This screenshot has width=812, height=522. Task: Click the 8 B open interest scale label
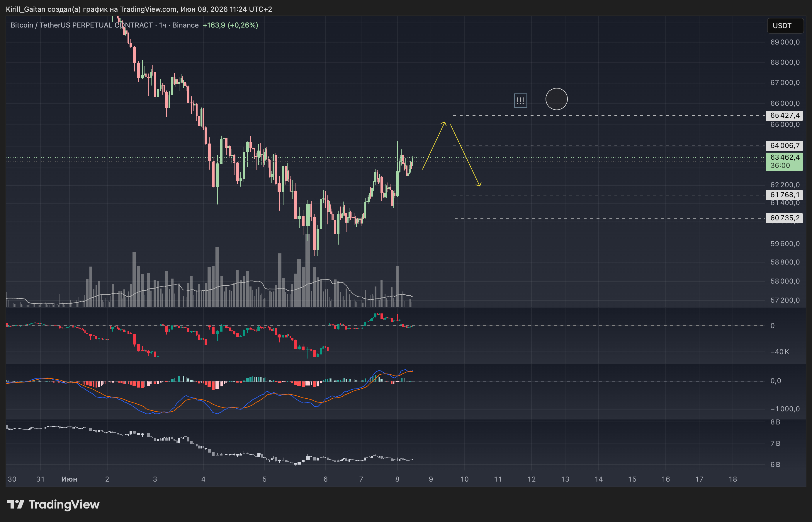pyautogui.click(x=775, y=422)
